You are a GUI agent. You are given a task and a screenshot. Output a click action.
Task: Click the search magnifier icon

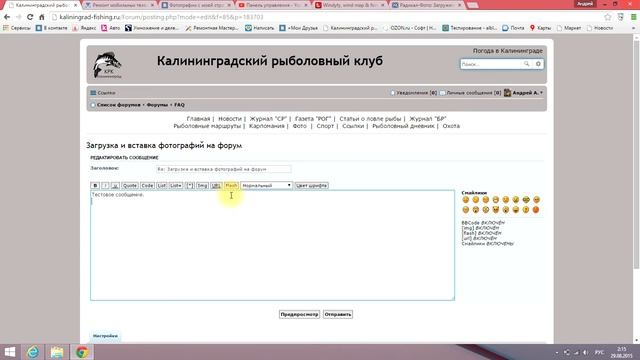(527, 64)
